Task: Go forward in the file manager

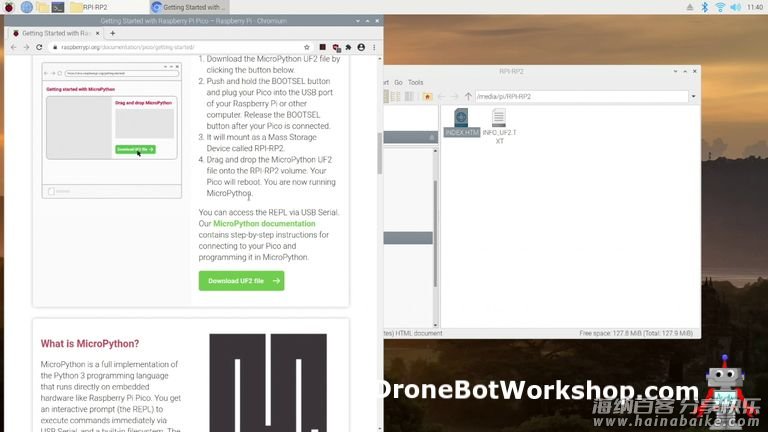Action: [454, 96]
